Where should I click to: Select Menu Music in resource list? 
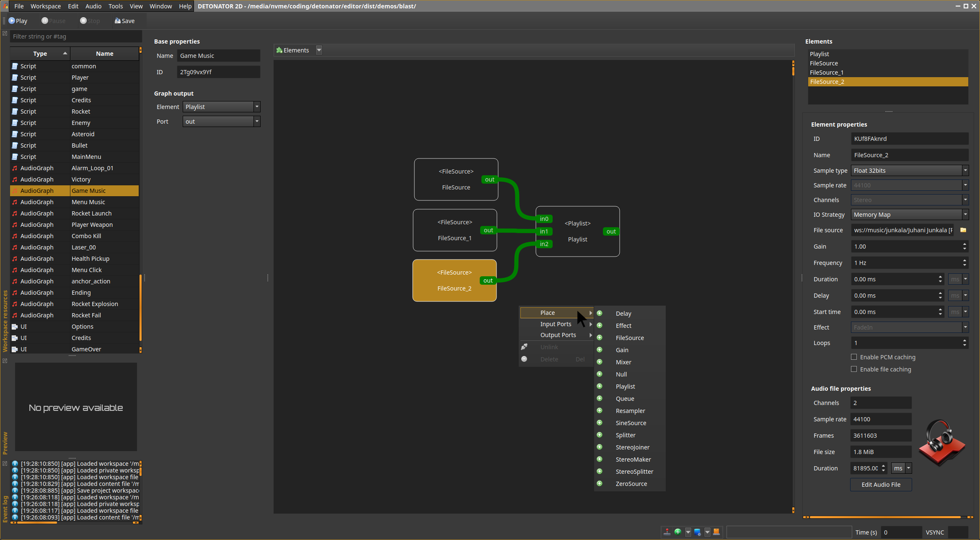click(88, 202)
